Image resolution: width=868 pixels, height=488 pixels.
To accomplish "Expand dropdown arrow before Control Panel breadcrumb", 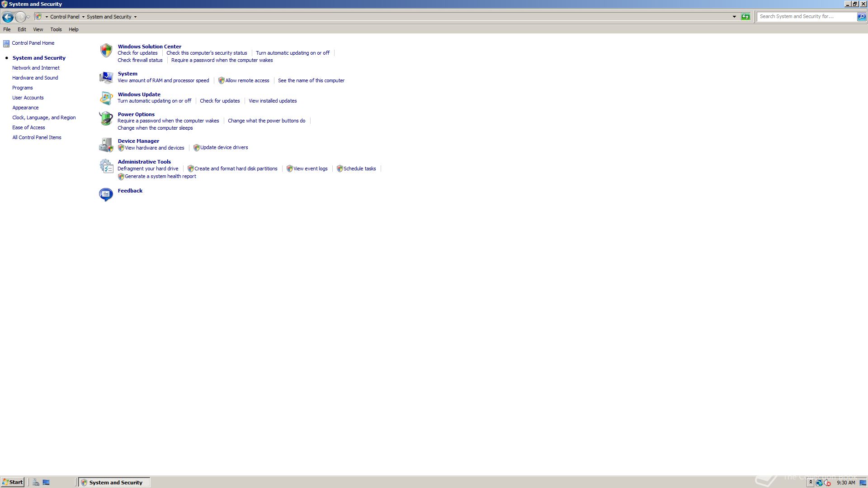I will [x=47, y=17].
